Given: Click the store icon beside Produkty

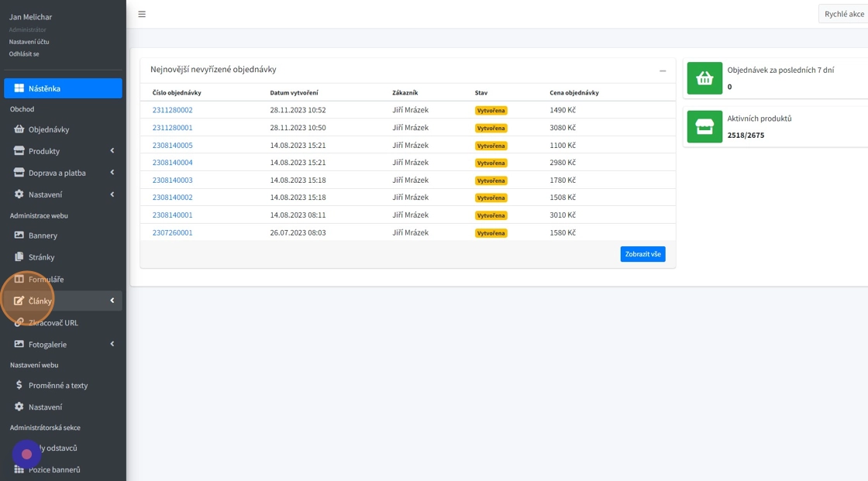Looking at the screenshot, I should [x=19, y=151].
